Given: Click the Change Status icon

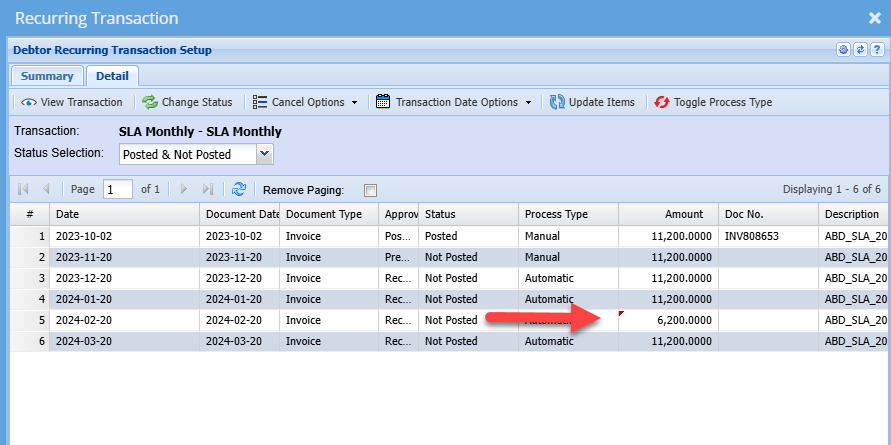Looking at the screenshot, I should 150,102.
